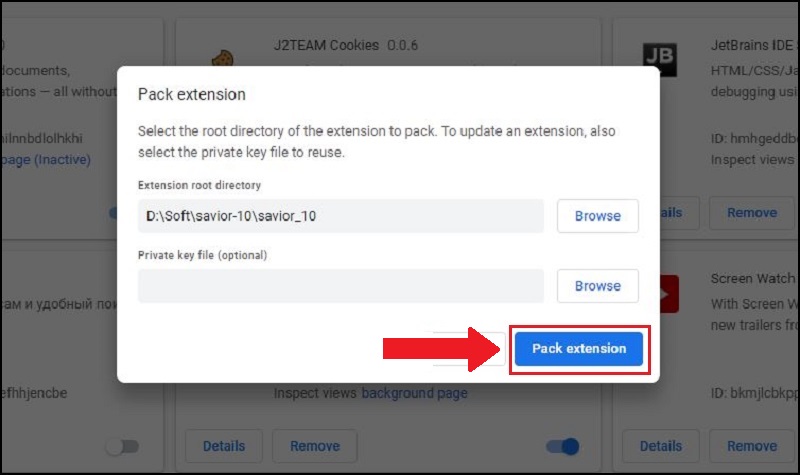This screenshot has height=475, width=800.
Task: Click the red Screen Watch extension icon
Action: click(x=669, y=294)
